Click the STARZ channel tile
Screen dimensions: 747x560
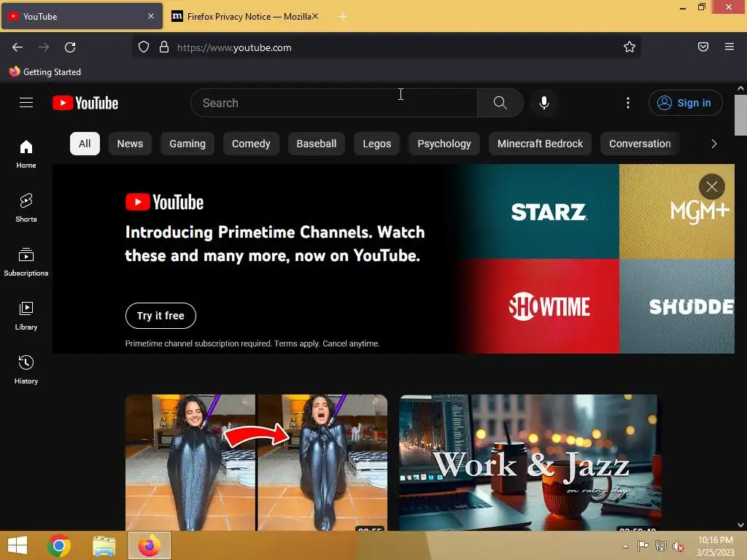pos(548,211)
